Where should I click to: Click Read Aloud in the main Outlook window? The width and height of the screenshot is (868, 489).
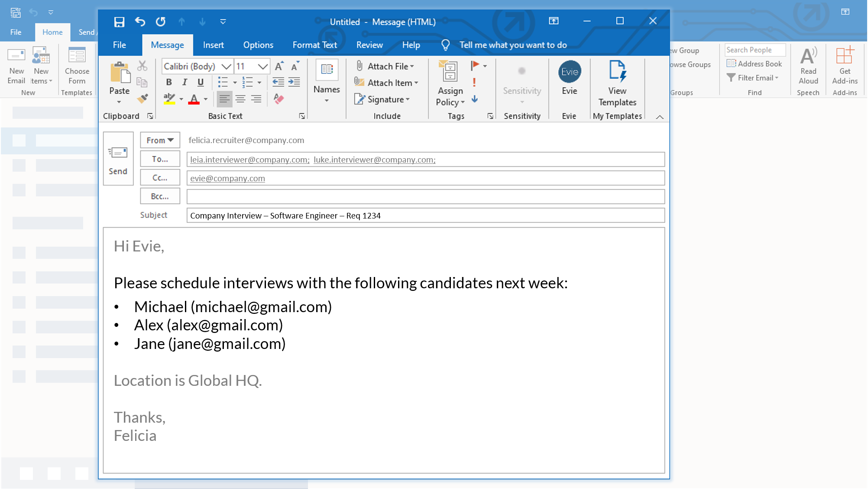coord(808,65)
